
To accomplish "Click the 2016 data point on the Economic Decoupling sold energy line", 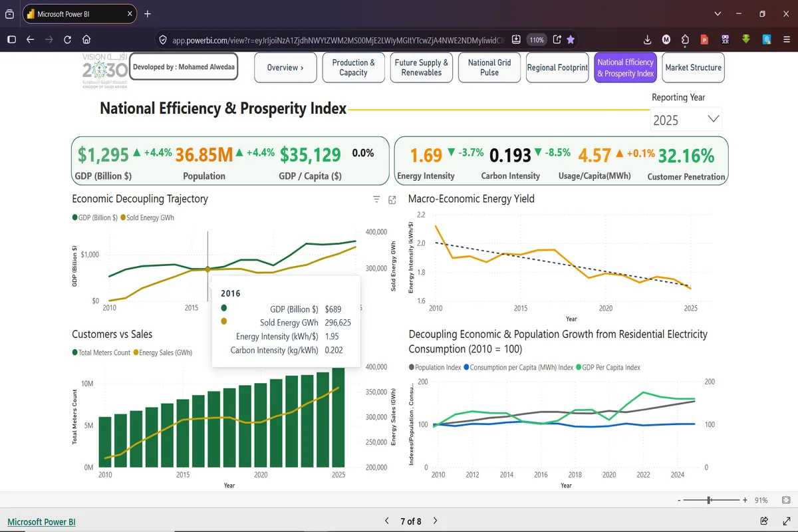I will [207, 269].
